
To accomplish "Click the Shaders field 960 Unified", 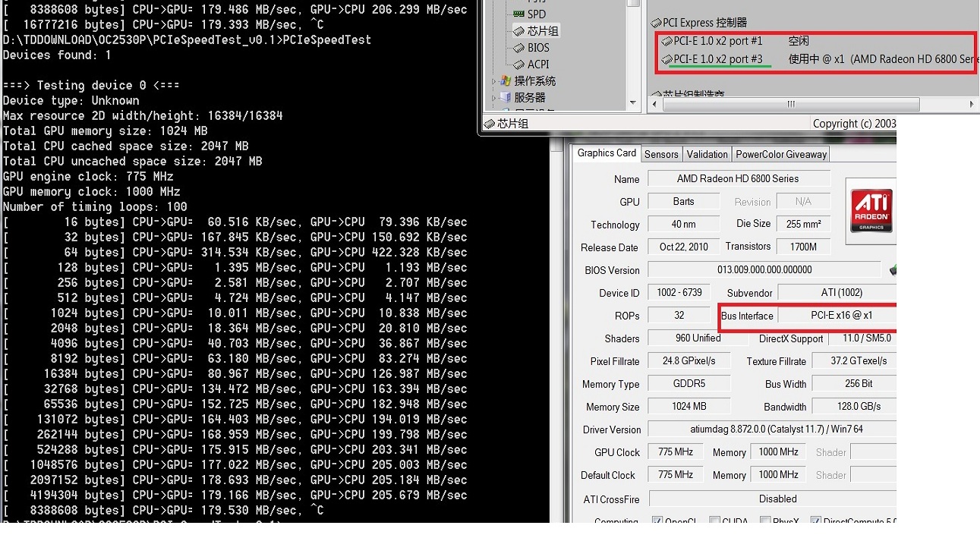I will (x=698, y=338).
